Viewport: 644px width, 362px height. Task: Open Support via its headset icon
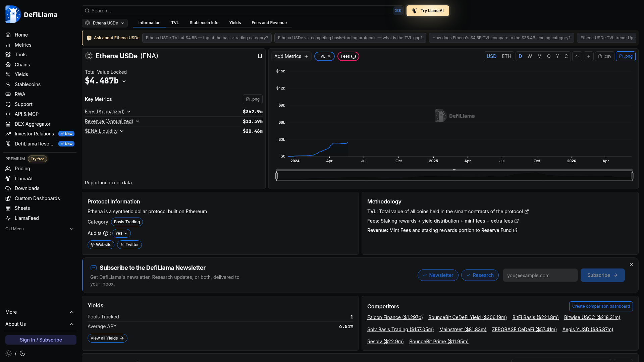[x=8, y=104]
